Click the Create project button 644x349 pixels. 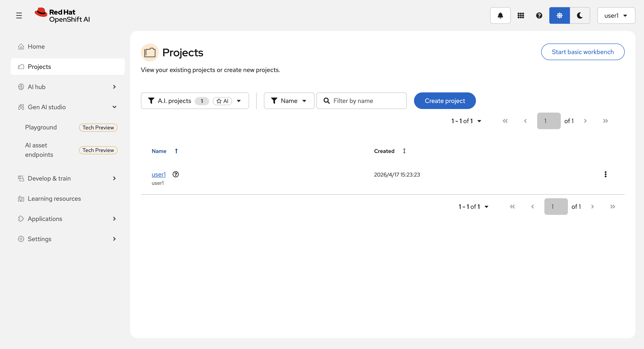pos(445,101)
